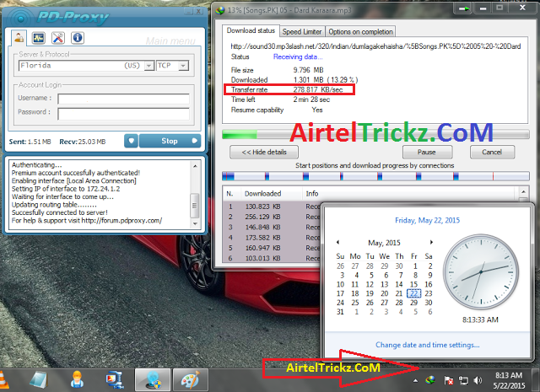This screenshot has height=392, width=540.
Task: Select connection row 6 with 103.013 KB
Action: 272,258
